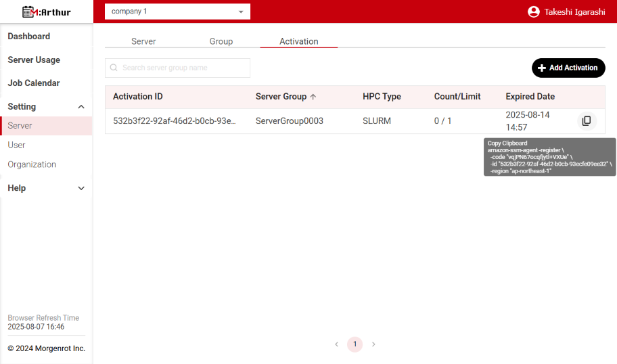Select the Activation tab
The image size is (617, 364).
299,41
